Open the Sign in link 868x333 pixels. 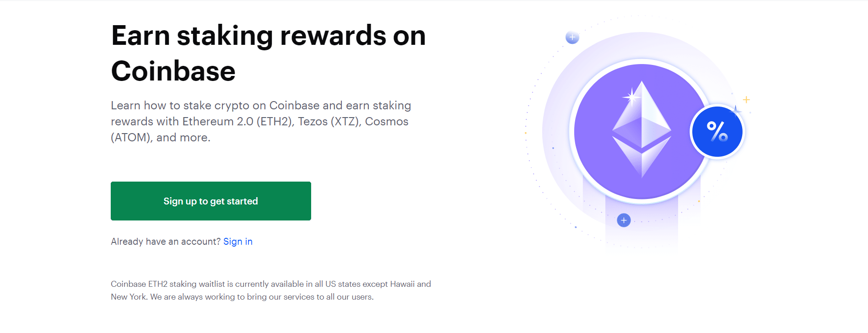pos(238,242)
